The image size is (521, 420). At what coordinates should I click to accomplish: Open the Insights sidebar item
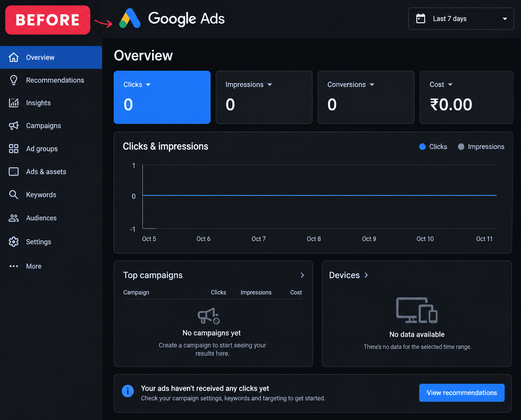tap(51, 103)
